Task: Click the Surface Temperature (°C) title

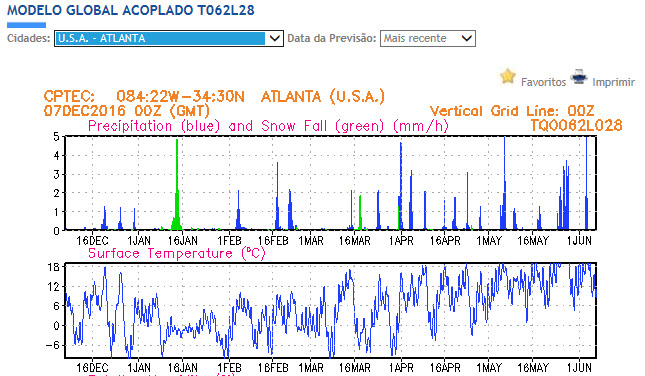Action: (x=177, y=253)
